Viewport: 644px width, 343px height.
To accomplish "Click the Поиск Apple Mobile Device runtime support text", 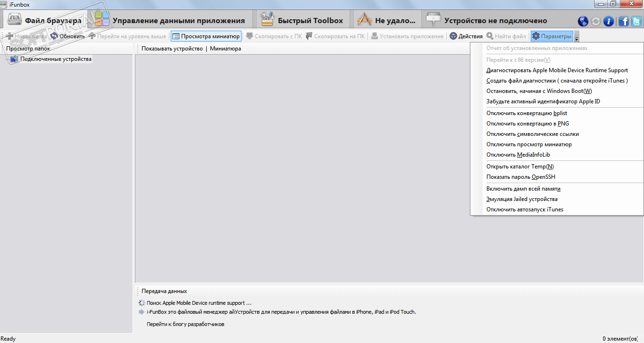I will (199, 303).
